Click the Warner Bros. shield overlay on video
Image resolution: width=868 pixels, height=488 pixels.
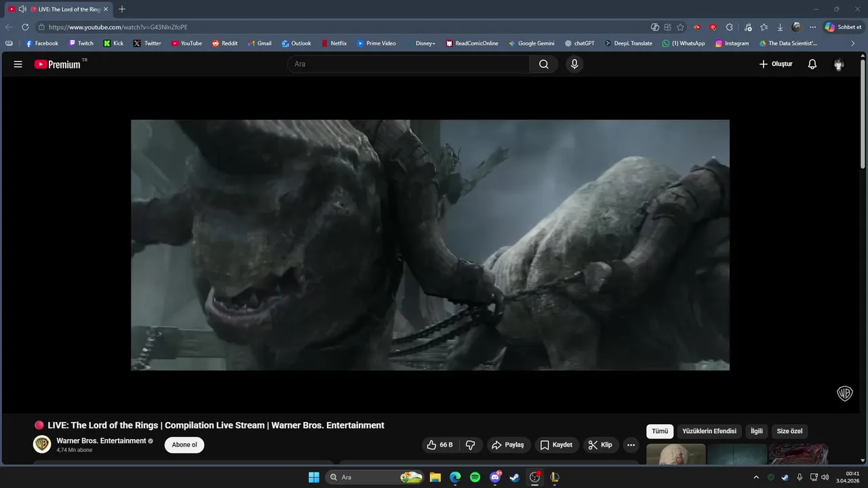pos(844,394)
